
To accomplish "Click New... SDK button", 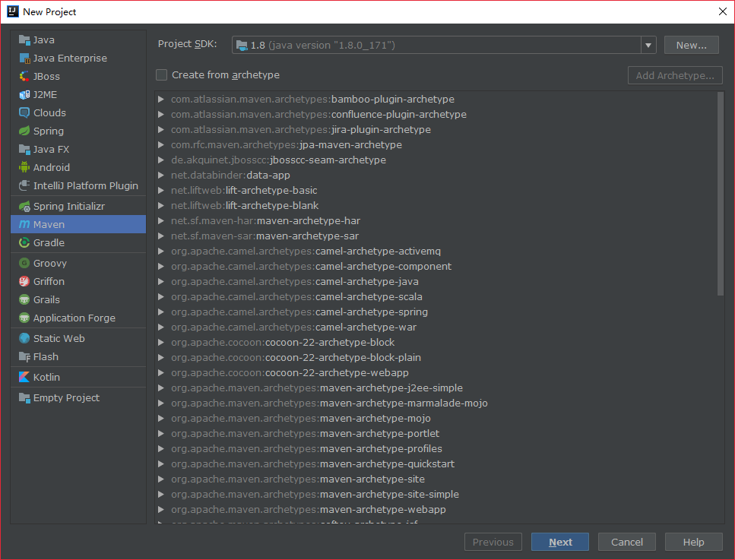I will point(692,45).
